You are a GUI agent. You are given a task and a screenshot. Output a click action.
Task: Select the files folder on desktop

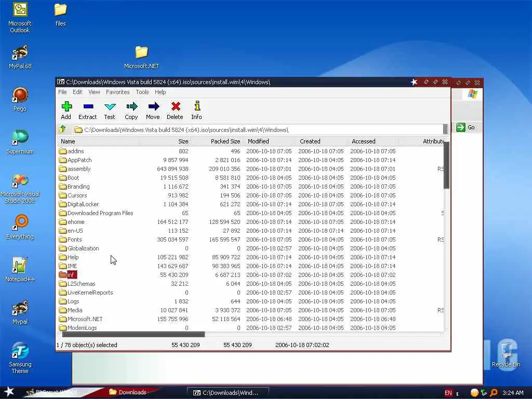pos(60,15)
